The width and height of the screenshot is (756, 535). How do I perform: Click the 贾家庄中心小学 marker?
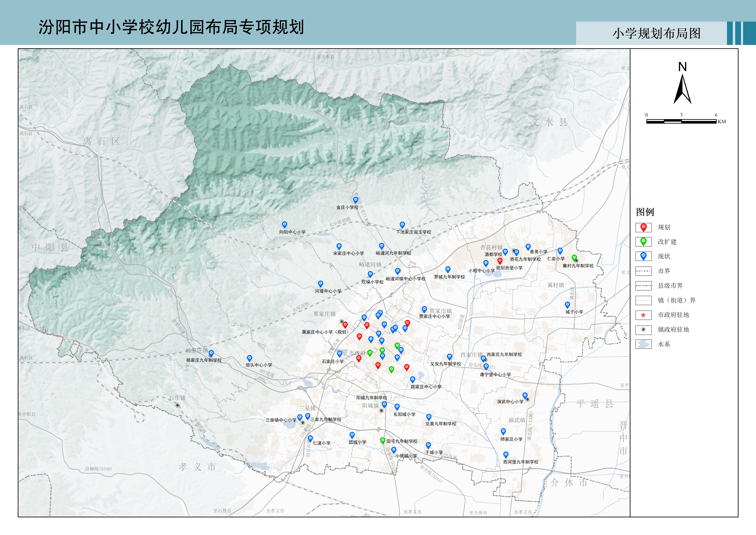pos(424,310)
